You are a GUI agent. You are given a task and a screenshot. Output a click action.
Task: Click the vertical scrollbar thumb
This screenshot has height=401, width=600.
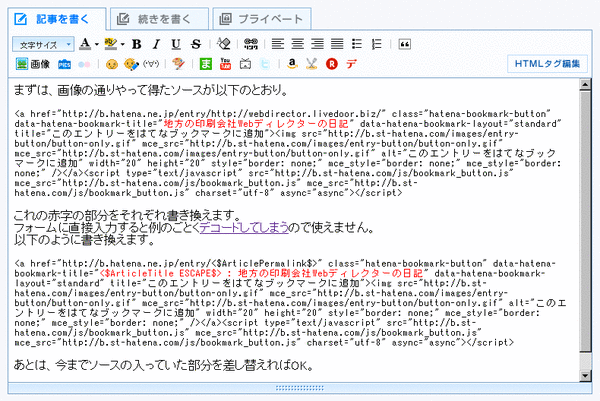click(x=585, y=221)
